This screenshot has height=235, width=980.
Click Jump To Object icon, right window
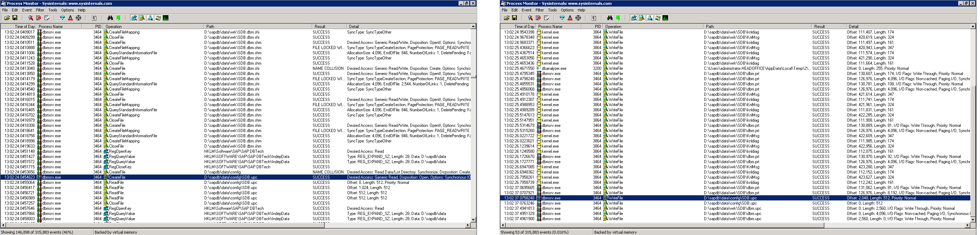tap(618, 18)
